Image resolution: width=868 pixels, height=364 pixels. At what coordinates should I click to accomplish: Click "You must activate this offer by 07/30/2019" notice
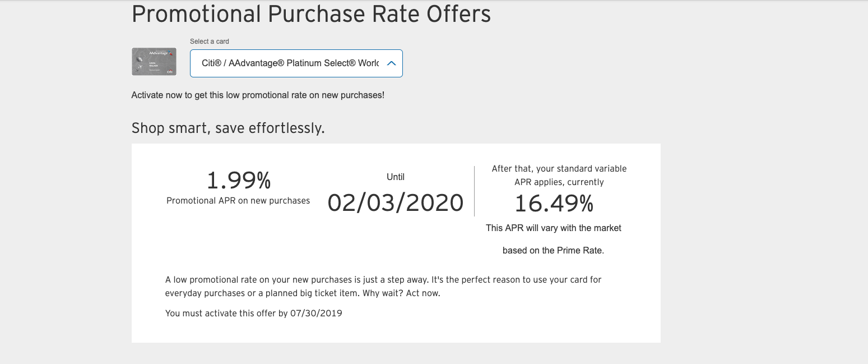[254, 314]
